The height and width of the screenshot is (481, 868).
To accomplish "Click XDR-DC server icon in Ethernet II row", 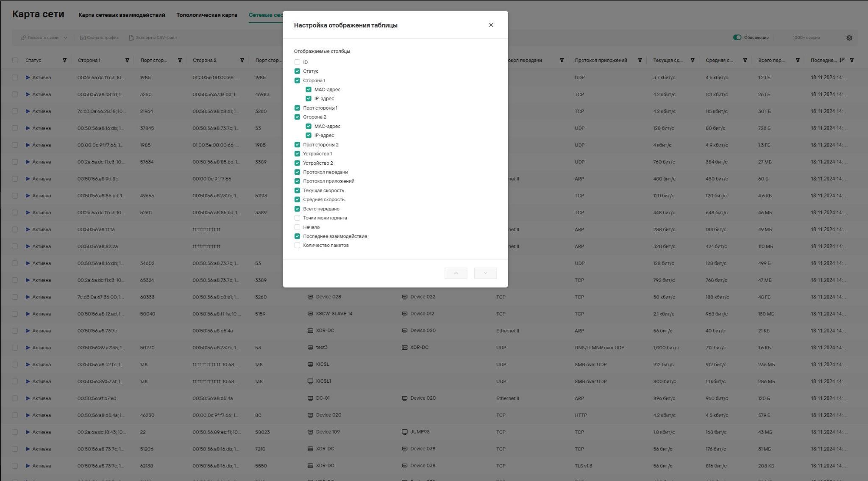I will click(x=310, y=331).
